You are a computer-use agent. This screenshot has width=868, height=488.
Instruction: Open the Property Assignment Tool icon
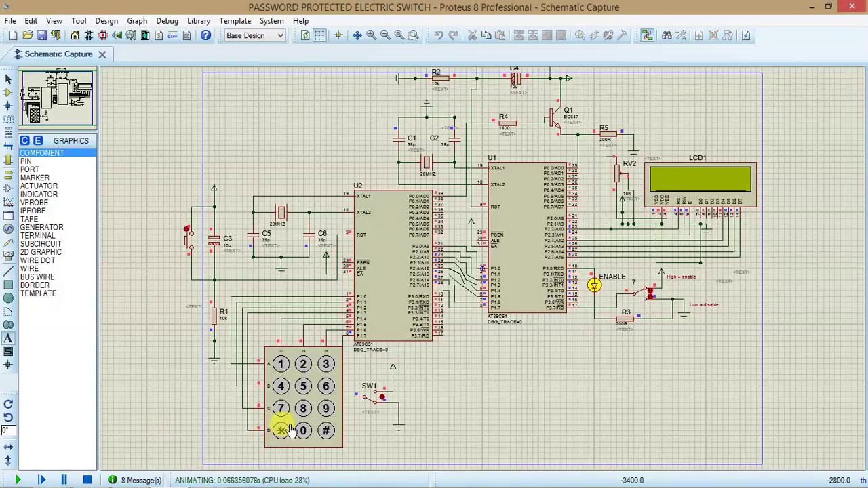pos(680,35)
